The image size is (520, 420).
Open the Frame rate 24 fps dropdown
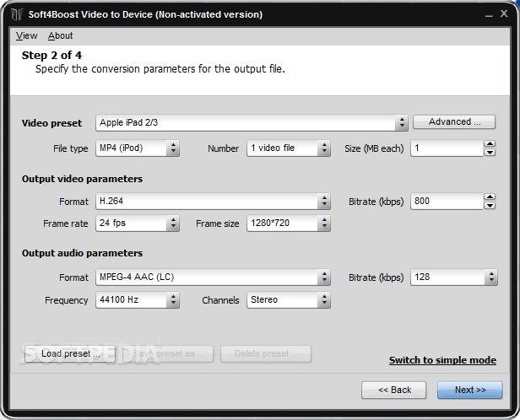138,223
